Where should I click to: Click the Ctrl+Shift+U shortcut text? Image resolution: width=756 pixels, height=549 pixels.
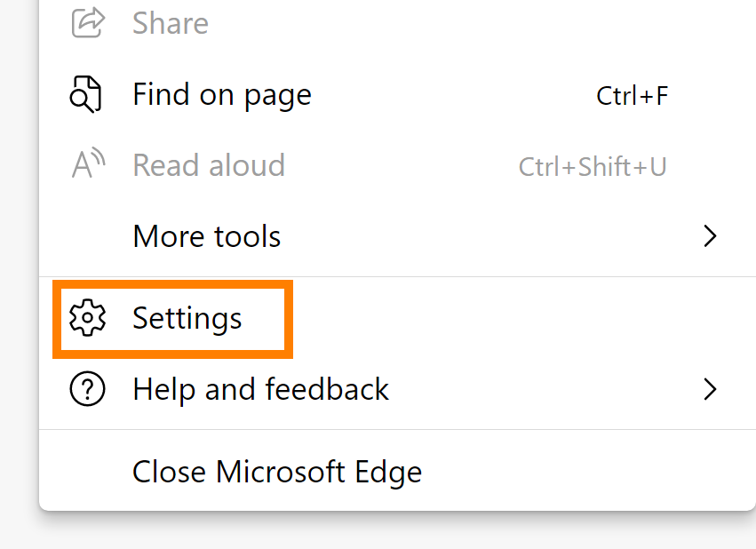coord(593,166)
